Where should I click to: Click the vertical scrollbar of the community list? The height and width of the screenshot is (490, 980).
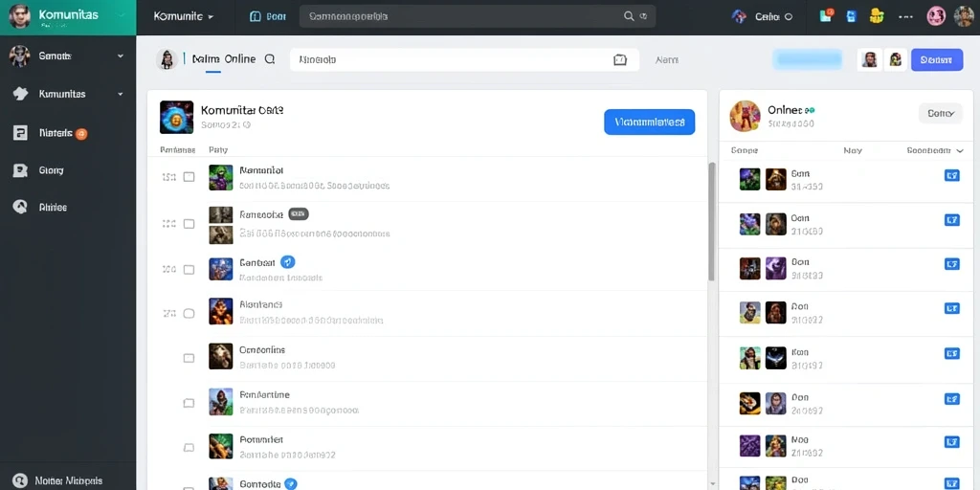click(711, 222)
